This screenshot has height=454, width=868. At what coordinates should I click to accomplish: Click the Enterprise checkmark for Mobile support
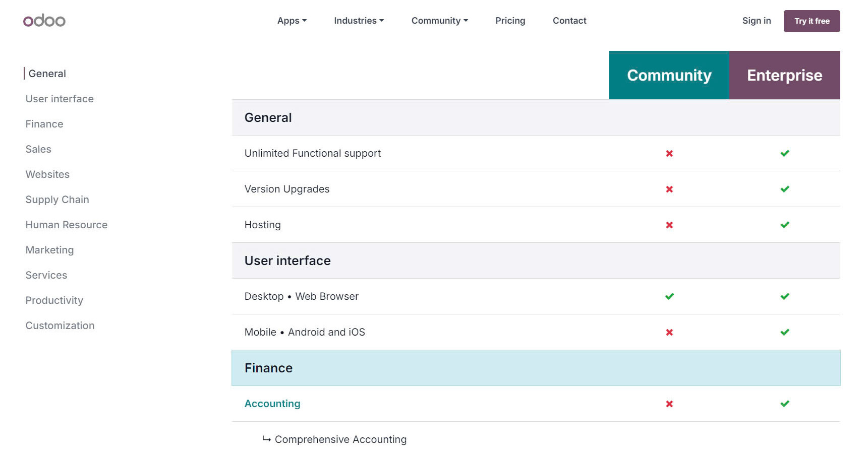coord(785,332)
